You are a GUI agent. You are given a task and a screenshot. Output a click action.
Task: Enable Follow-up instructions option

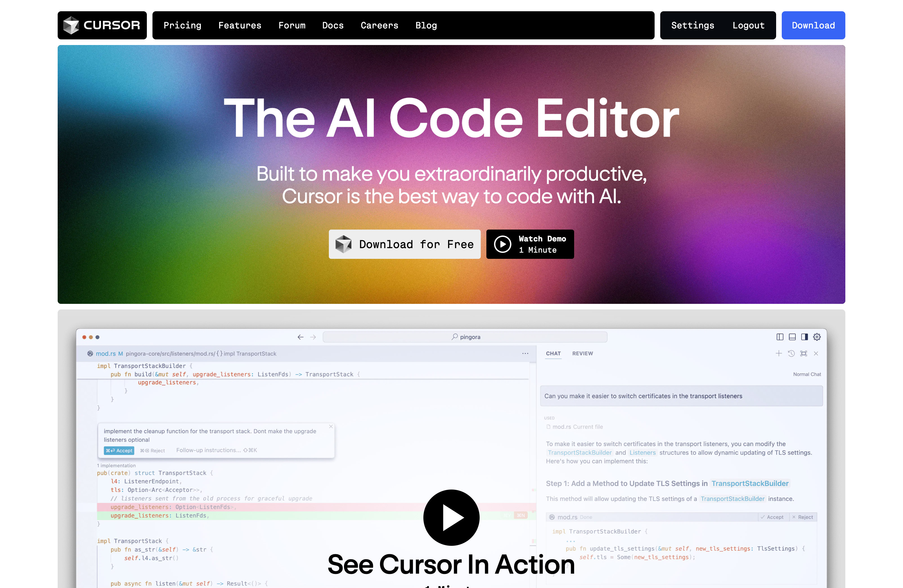pos(209,450)
